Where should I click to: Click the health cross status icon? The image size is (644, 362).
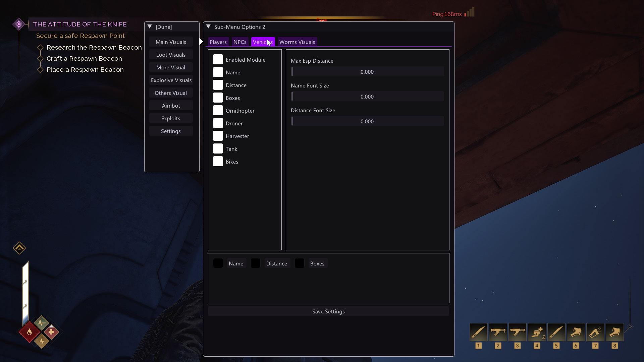[51, 332]
